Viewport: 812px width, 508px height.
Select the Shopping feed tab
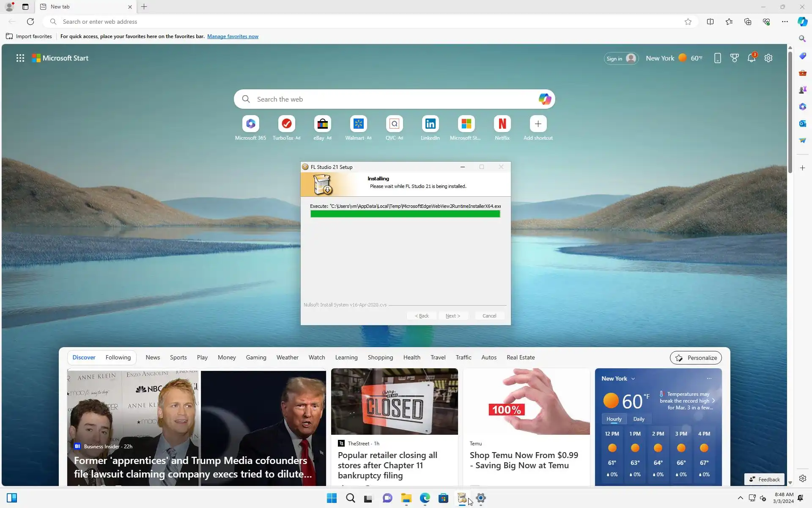tap(380, 358)
